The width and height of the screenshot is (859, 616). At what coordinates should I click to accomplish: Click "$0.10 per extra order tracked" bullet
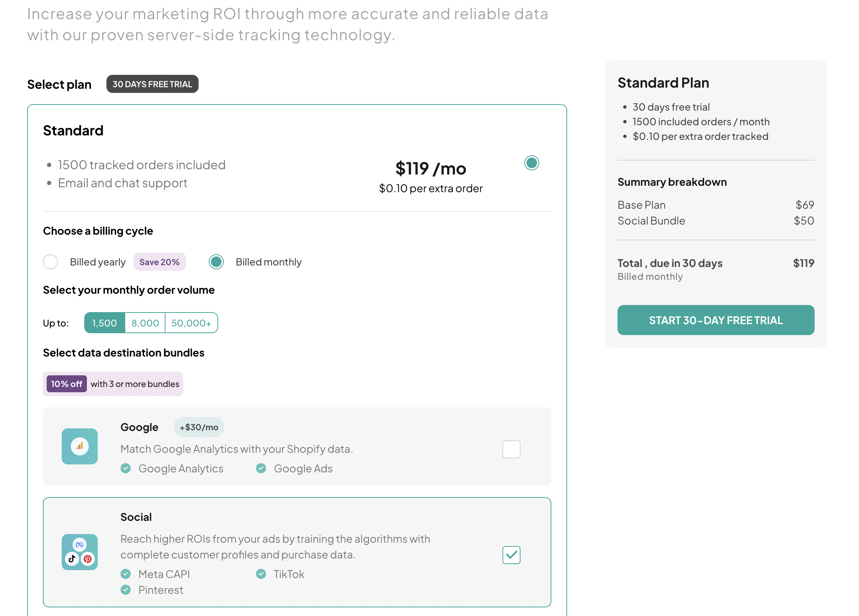coord(700,136)
